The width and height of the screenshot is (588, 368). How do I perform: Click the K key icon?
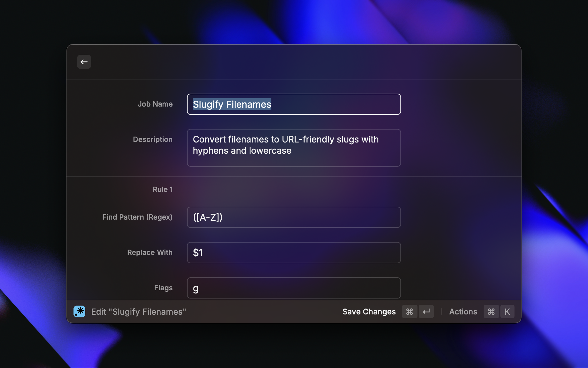[x=507, y=311]
